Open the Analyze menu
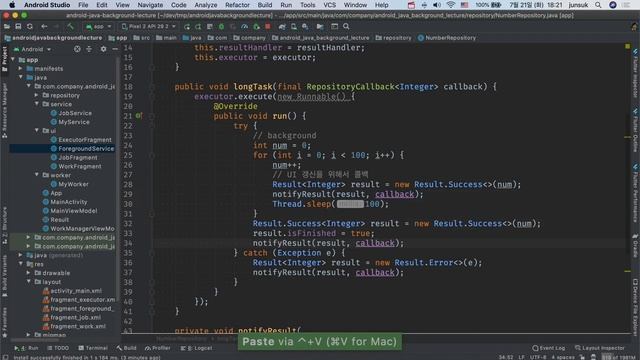 (x=206, y=5)
